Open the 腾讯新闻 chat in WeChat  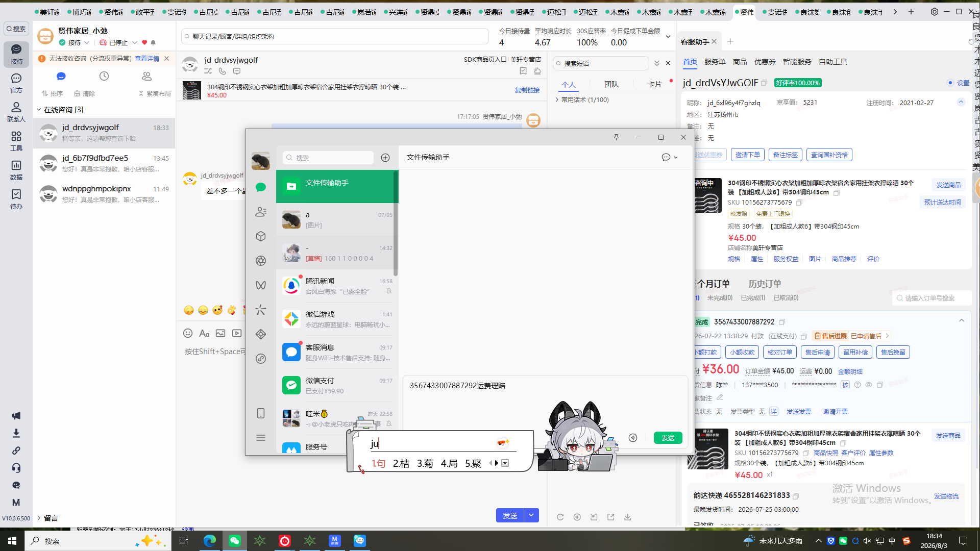coord(337,286)
